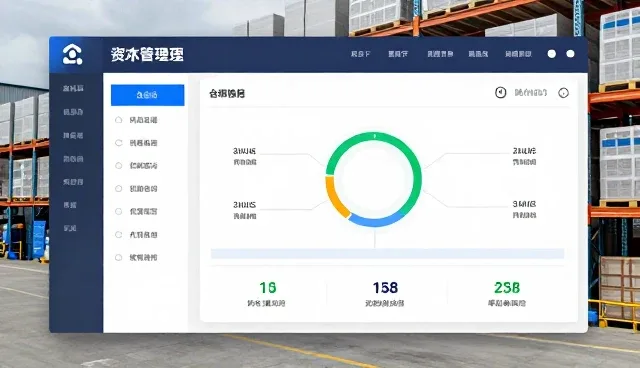Click the highlighted blue button in white submenu
Screen dimensions: 640x368
(x=147, y=95)
